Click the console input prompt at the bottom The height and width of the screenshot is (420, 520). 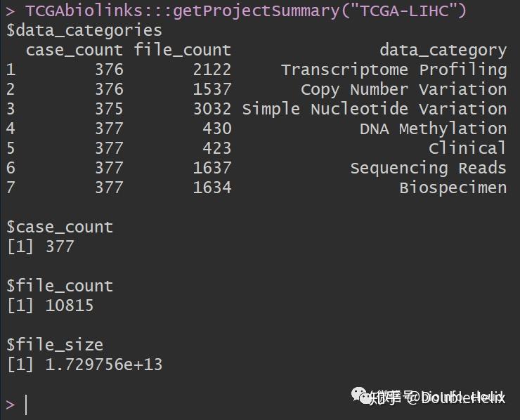pos(26,405)
